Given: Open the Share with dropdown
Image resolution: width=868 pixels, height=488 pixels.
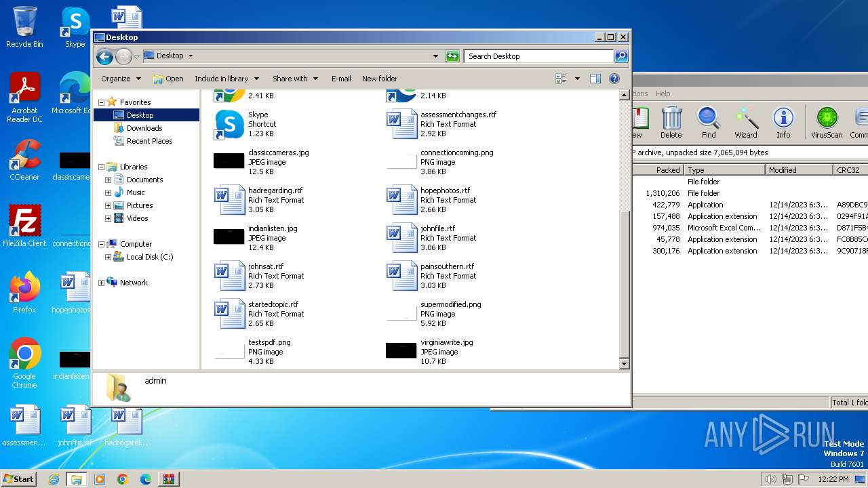Looking at the screenshot, I should click(x=295, y=79).
